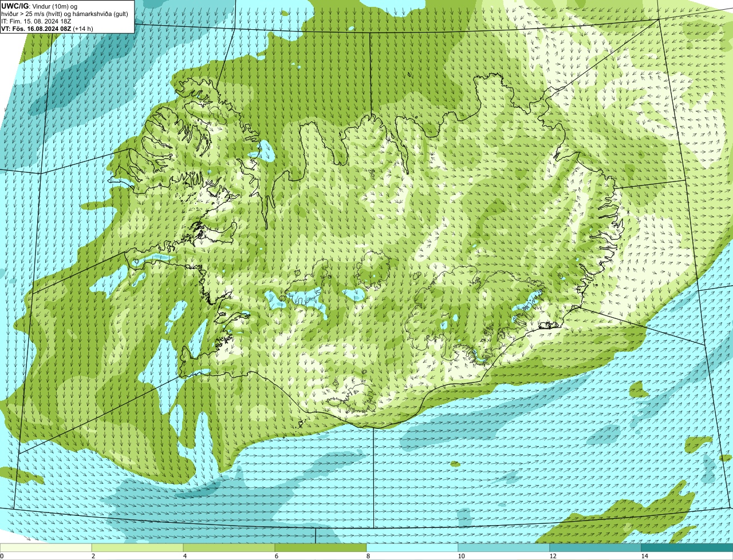Click the dark green 6–8 legend swatch
Viewport: 733px width, 560px height.
click(x=321, y=548)
